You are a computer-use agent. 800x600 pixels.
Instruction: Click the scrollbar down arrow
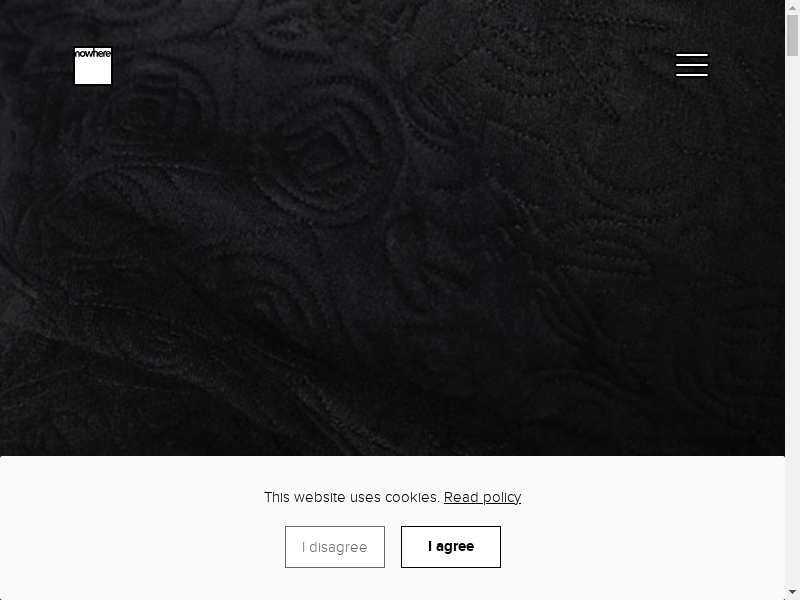pos(792,592)
